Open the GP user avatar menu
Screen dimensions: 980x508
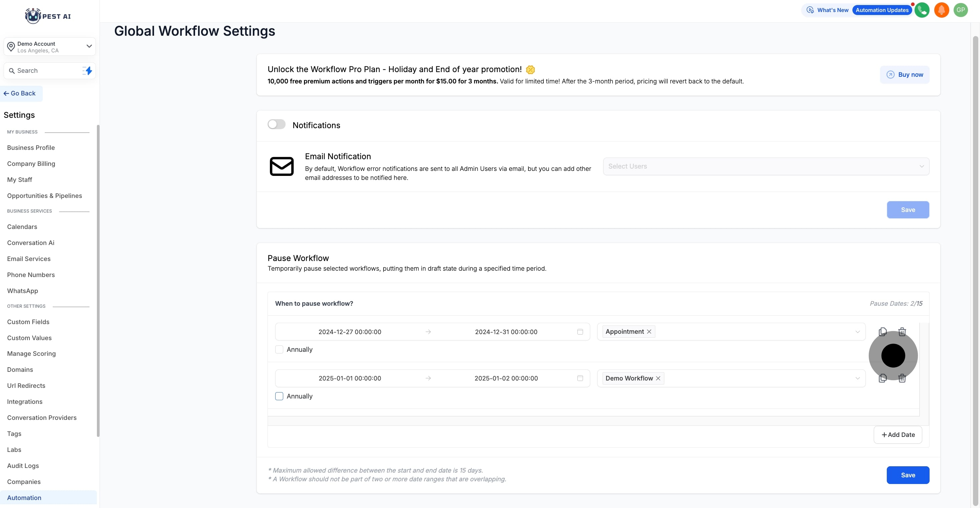[x=961, y=10]
